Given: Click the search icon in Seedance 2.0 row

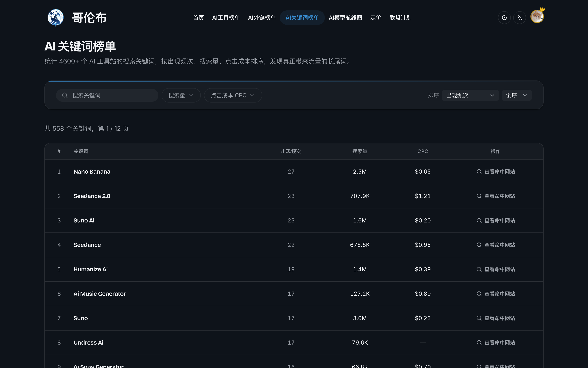Looking at the screenshot, I should [x=479, y=196].
